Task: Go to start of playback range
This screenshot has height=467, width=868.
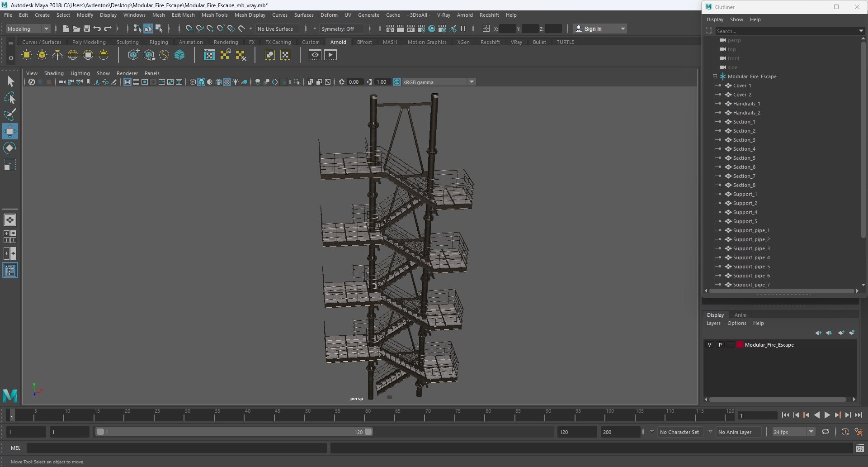Action: [786, 415]
